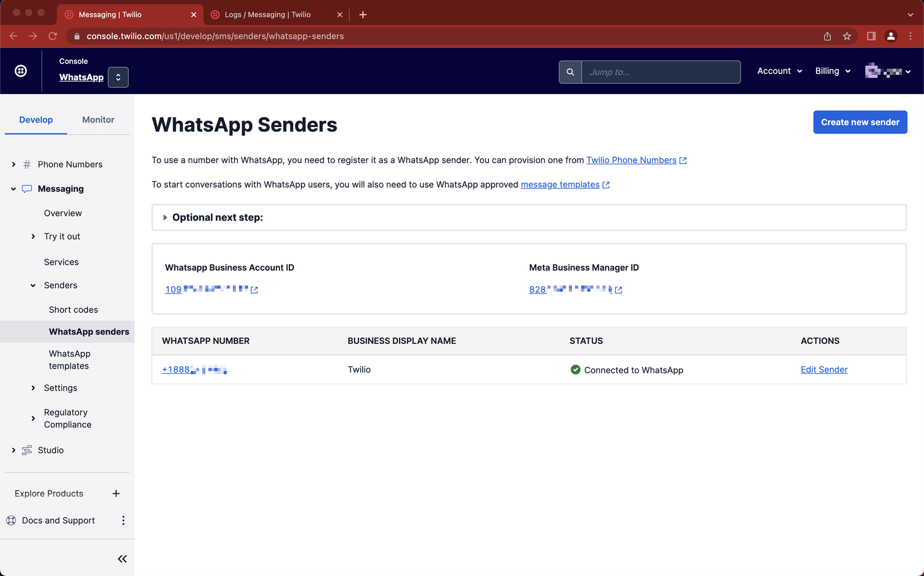
Task: Click the message templates link
Action: pyautogui.click(x=560, y=184)
